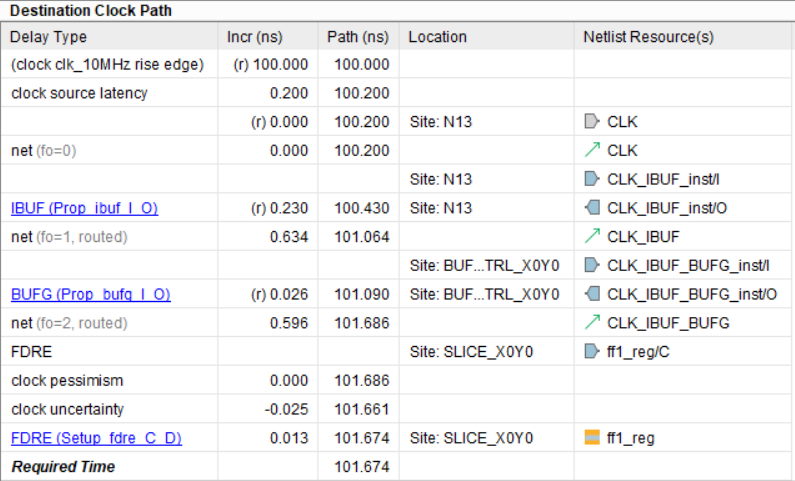
Task: Click the Location column header
Action: [x=438, y=37]
